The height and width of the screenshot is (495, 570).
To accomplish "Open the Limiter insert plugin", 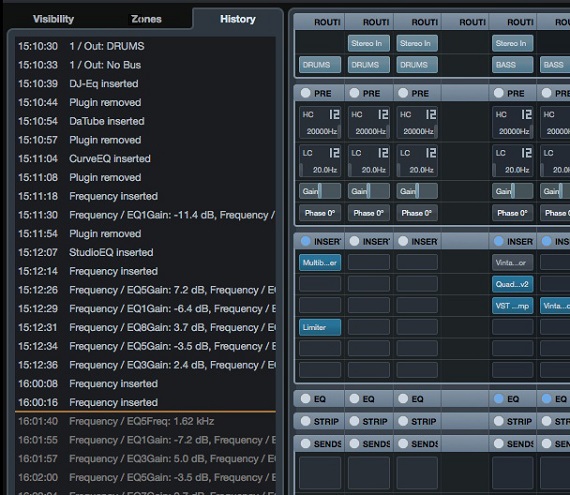I will pos(320,327).
